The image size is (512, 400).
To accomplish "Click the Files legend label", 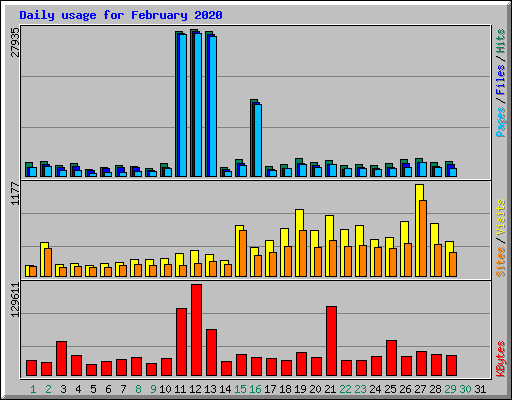I will tap(501, 80).
